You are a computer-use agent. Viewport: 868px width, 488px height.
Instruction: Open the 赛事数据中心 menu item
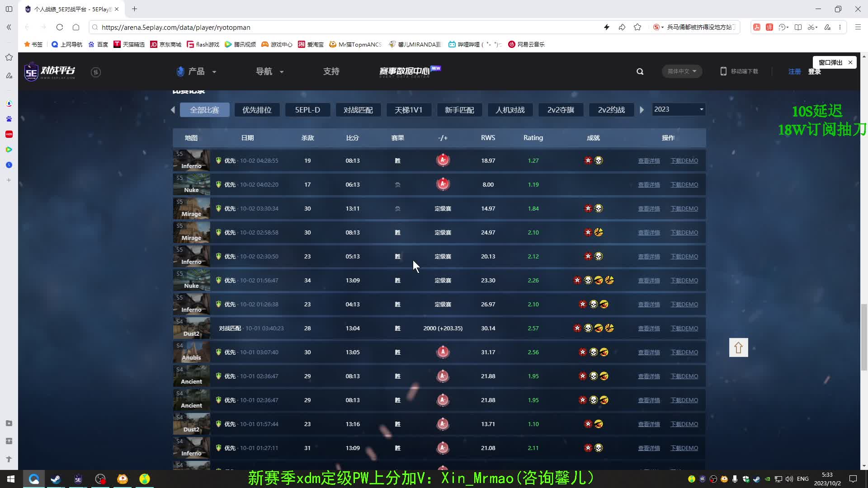pyautogui.click(x=405, y=71)
